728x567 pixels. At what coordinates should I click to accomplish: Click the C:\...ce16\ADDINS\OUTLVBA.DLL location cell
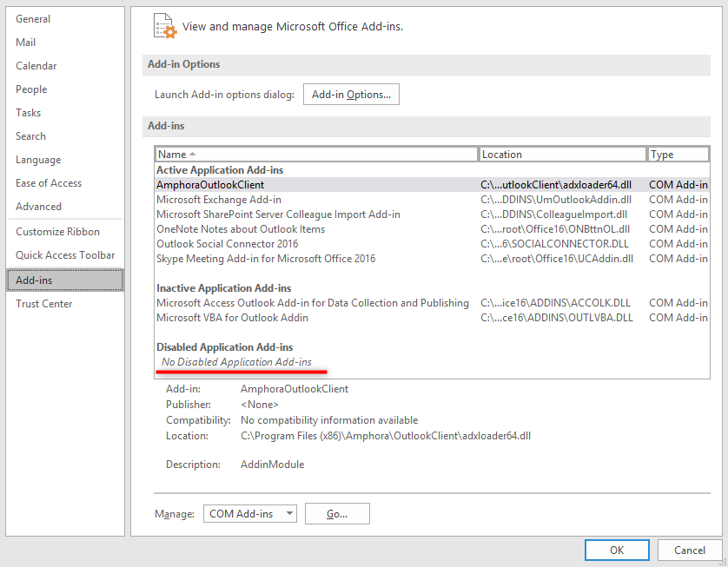(557, 318)
